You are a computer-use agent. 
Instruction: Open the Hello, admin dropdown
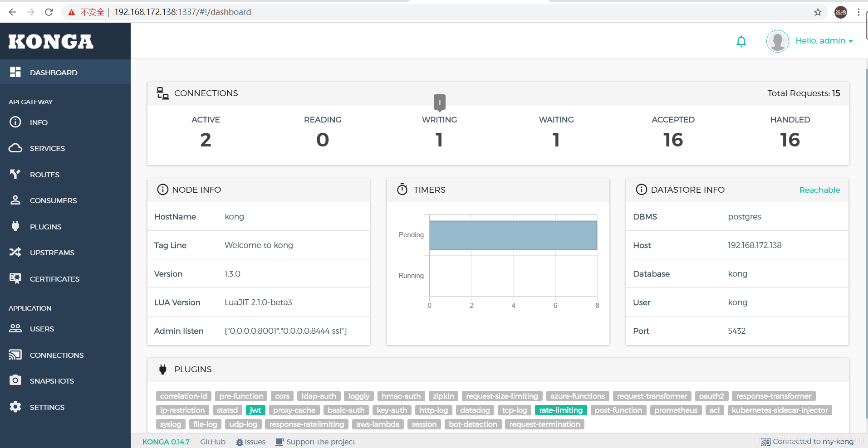click(x=824, y=41)
